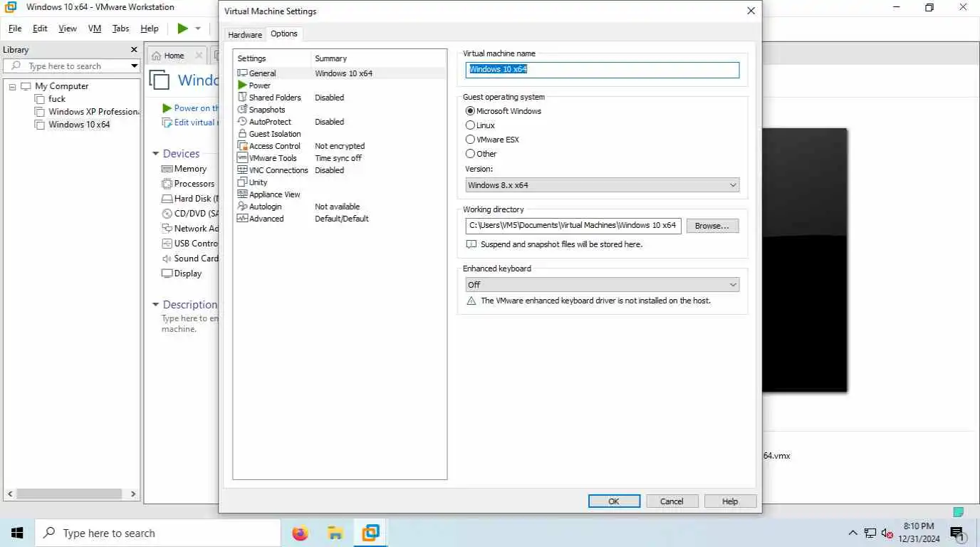This screenshot has width=980, height=547.
Task: Open the File menu
Action: (x=15, y=28)
